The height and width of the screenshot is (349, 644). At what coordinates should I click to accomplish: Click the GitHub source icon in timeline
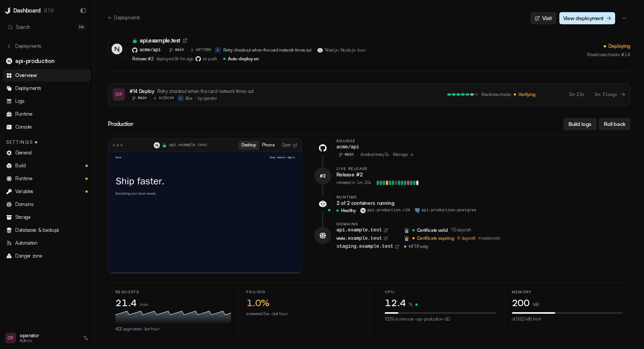click(x=323, y=148)
